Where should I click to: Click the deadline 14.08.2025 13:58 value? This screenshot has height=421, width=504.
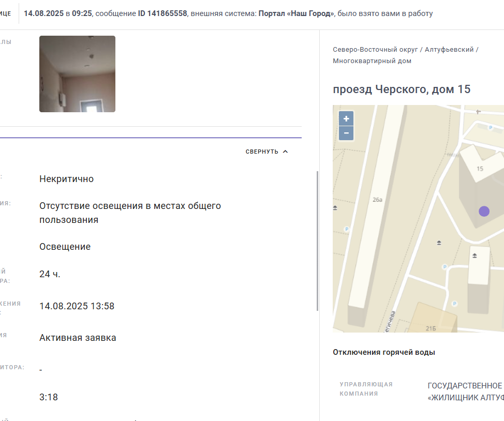77,306
